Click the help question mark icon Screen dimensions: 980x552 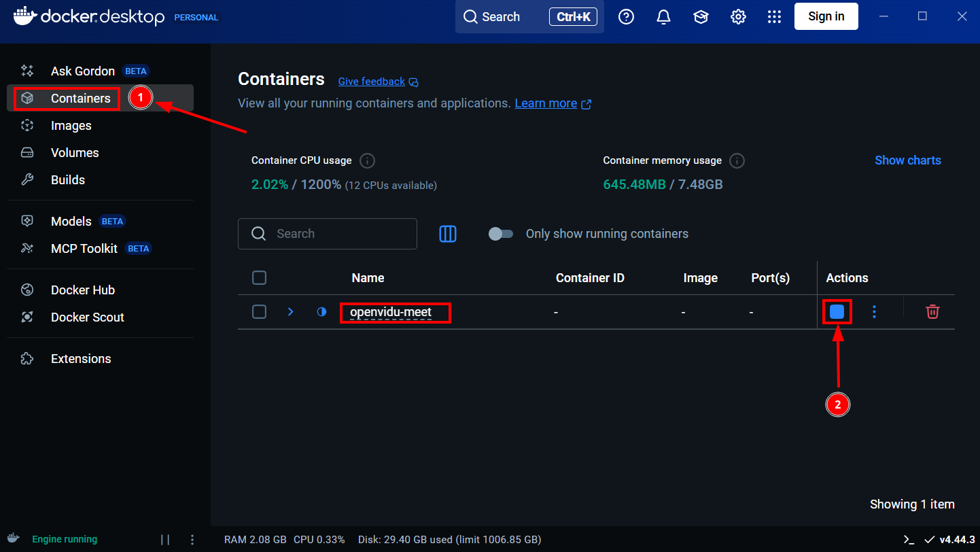(x=626, y=17)
